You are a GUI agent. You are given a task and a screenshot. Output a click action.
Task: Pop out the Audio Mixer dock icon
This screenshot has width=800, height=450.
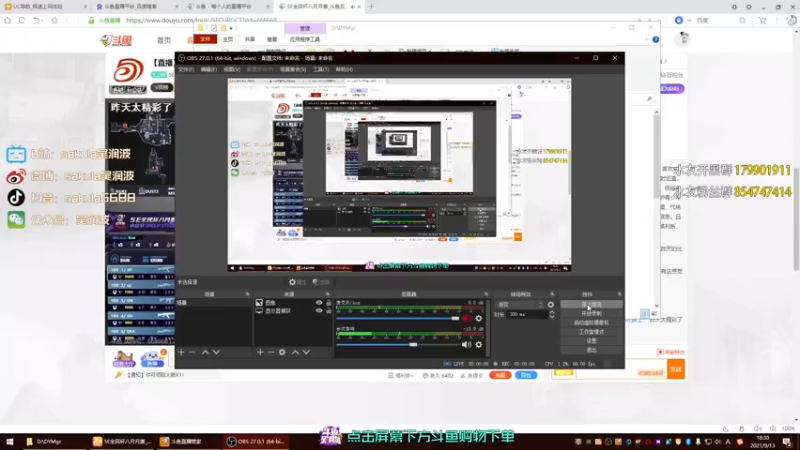coord(486,294)
